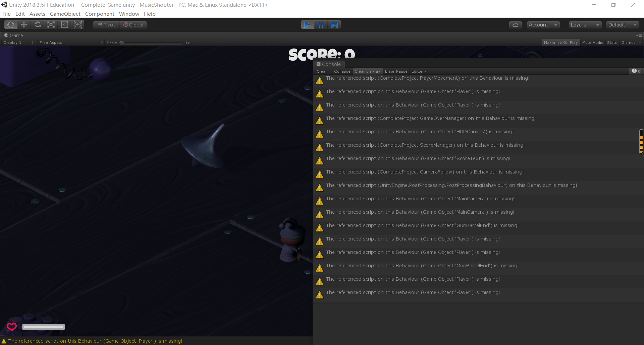Toggle Maximize On Play
The image size is (644, 345).
point(561,43)
